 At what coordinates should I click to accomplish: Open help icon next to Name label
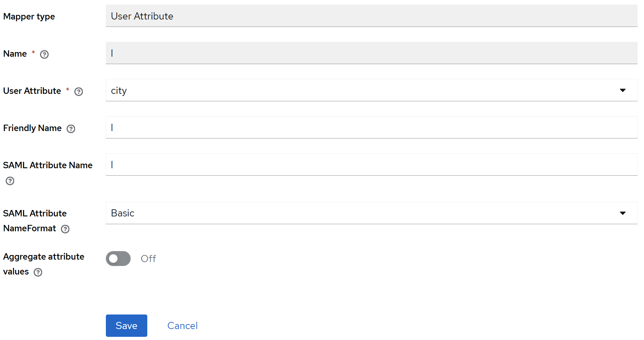44,54
